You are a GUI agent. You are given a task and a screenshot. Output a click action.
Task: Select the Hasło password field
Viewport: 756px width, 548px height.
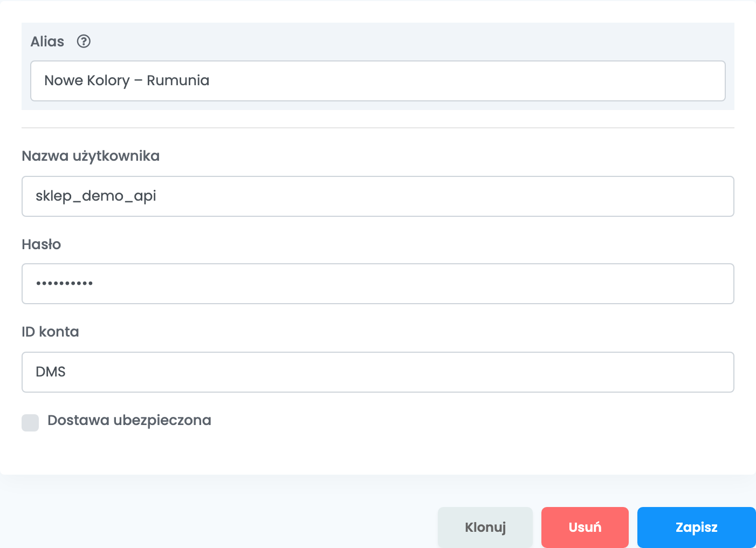(378, 284)
